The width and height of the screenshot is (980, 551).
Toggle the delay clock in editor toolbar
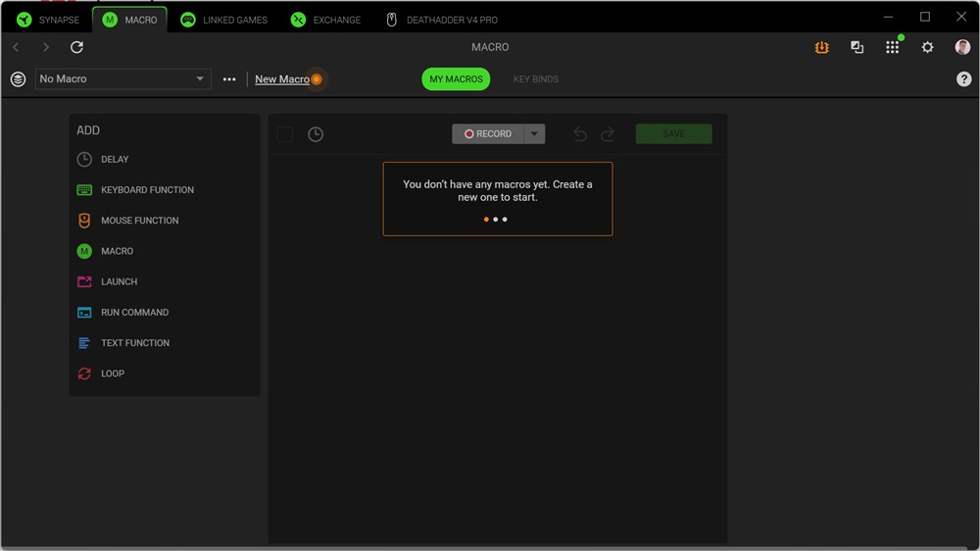pyautogui.click(x=316, y=134)
